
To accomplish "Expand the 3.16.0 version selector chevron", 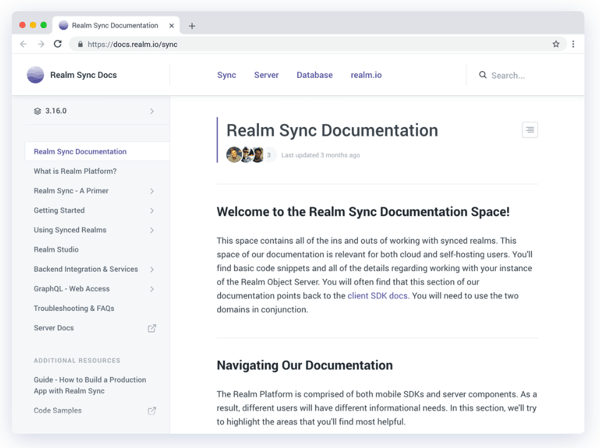I will (152, 111).
